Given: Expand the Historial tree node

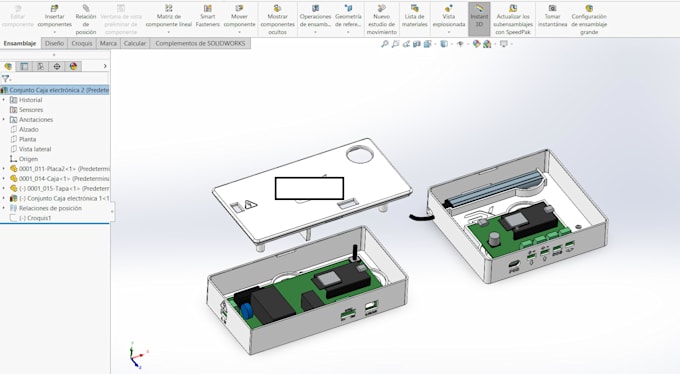Looking at the screenshot, I should [4, 100].
